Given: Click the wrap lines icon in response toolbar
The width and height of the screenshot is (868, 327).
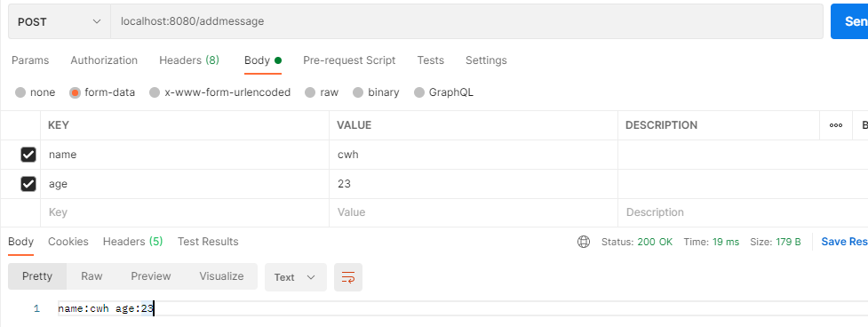Looking at the screenshot, I should pos(348,277).
